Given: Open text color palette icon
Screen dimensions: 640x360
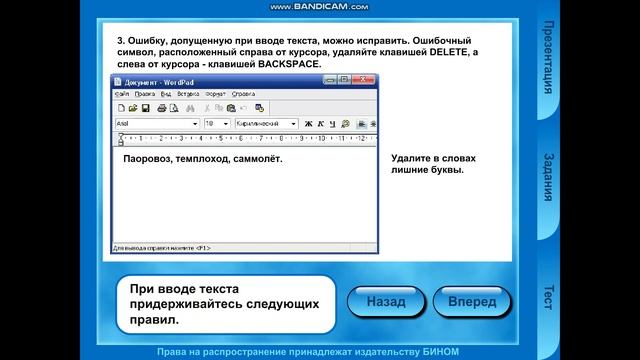Looking at the screenshot, I should tap(345, 124).
